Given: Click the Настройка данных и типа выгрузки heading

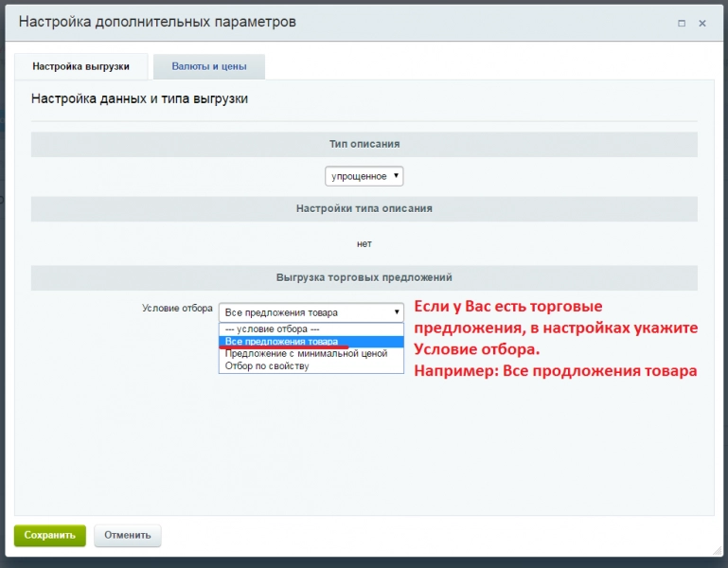Looking at the screenshot, I should [x=139, y=98].
